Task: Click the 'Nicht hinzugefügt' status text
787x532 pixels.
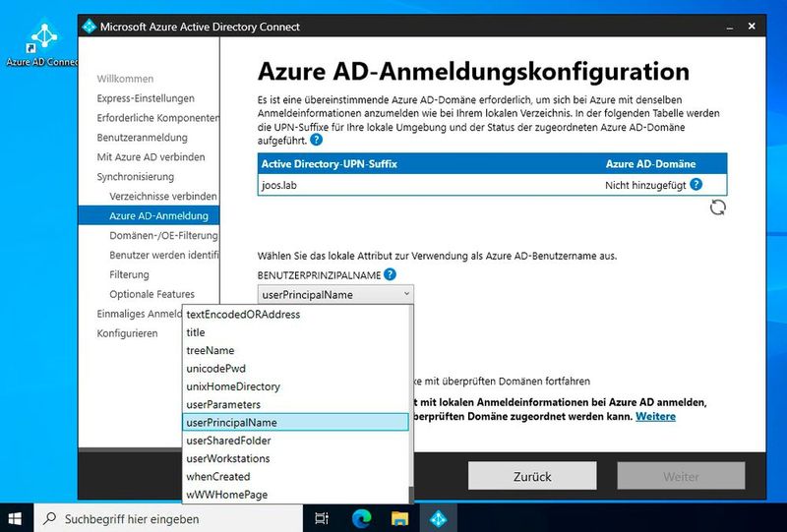Action: 645,185
